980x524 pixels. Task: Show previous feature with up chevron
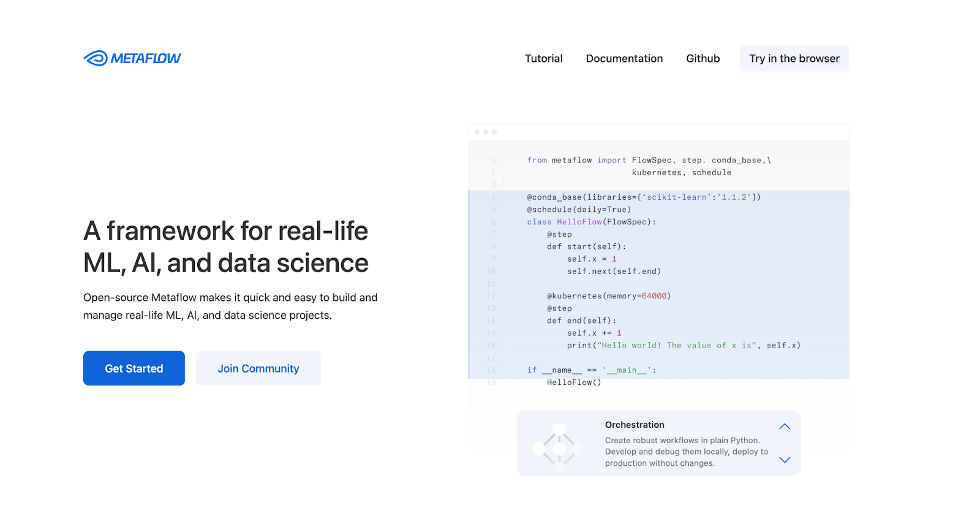pos(785,427)
